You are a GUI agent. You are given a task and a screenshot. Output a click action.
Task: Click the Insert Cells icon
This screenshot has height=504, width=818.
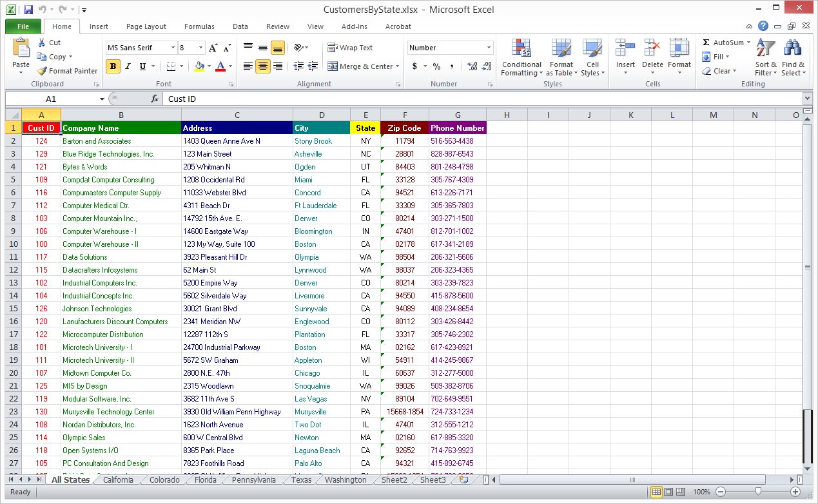(625, 49)
